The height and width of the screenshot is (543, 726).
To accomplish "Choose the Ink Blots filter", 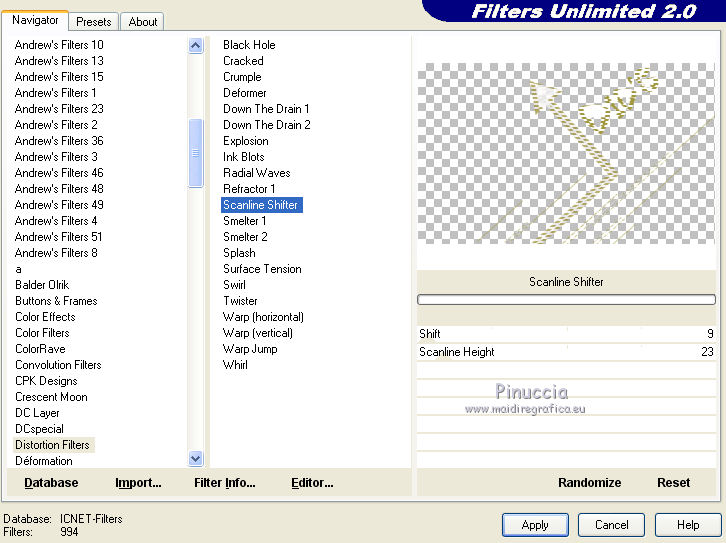I will click(x=244, y=157).
